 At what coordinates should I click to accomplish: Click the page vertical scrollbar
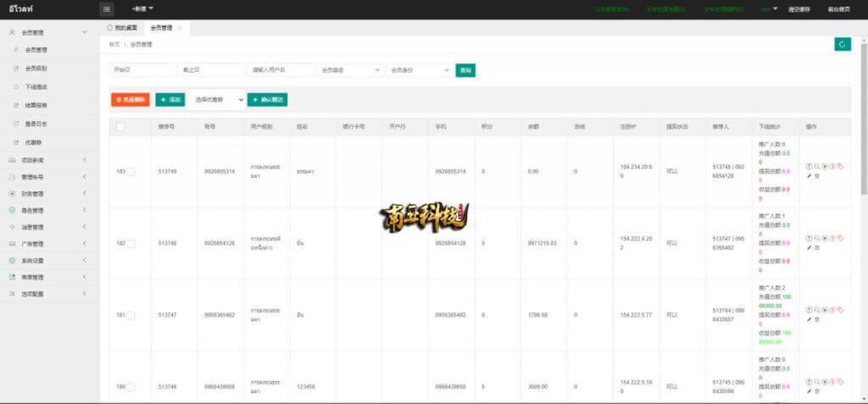tap(863, 169)
